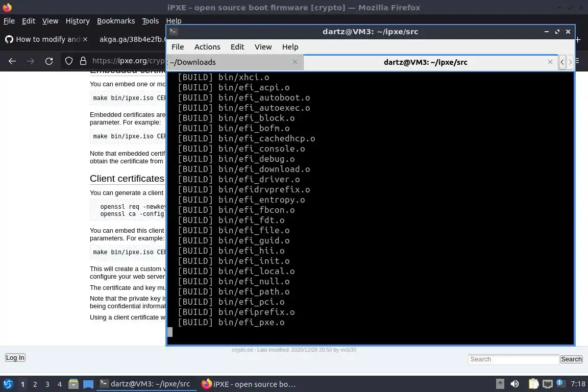Open Firefox History menu
This screenshot has height=392, width=588.
click(x=78, y=21)
